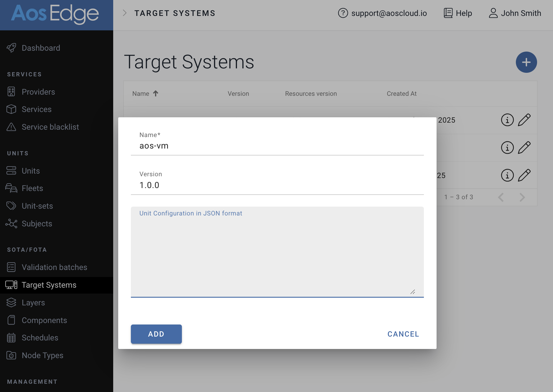The width and height of the screenshot is (553, 392).
Task: Click the third row's pencil edit icon
Action: (524, 175)
